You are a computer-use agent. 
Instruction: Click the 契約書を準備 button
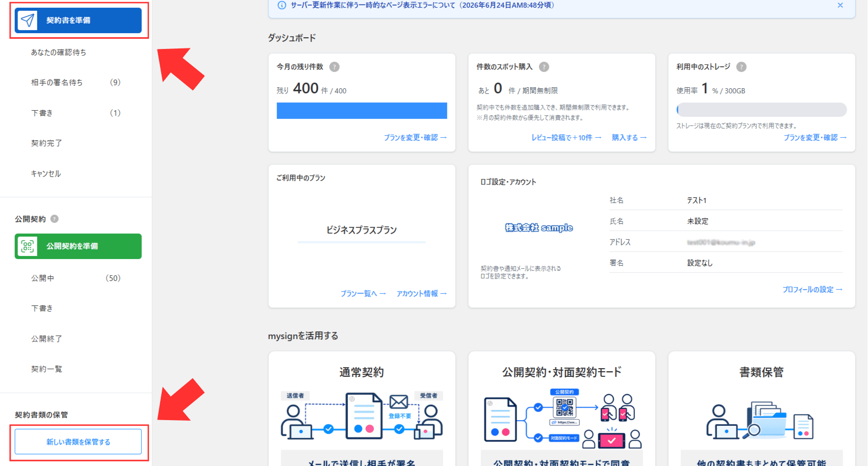click(78, 20)
